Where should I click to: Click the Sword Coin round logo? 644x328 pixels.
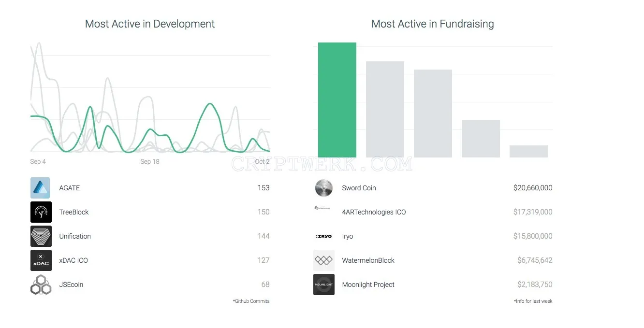pos(323,188)
